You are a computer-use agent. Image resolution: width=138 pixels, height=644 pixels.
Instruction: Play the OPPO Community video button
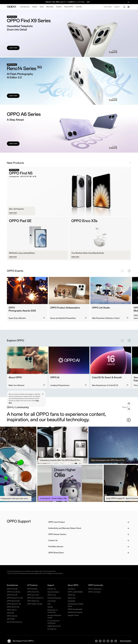[129, 420]
